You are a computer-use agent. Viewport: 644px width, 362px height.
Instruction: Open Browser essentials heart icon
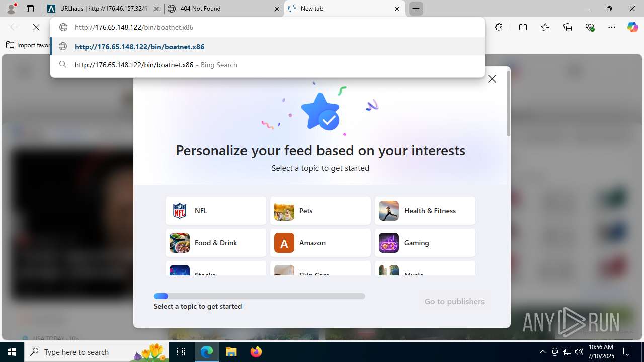pyautogui.click(x=590, y=27)
